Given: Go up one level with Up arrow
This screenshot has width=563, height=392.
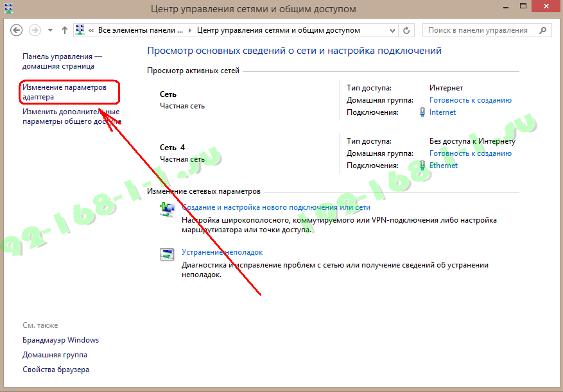Looking at the screenshot, I should click(x=65, y=30).
